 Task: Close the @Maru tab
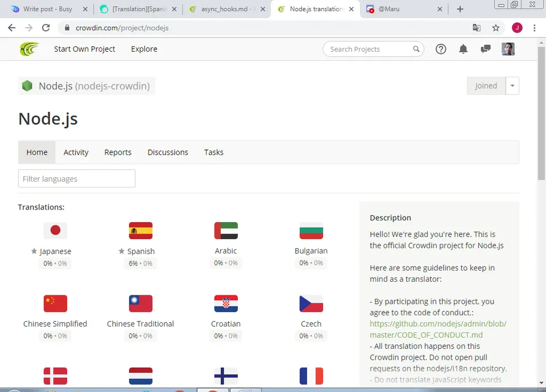tap(440, 9)
